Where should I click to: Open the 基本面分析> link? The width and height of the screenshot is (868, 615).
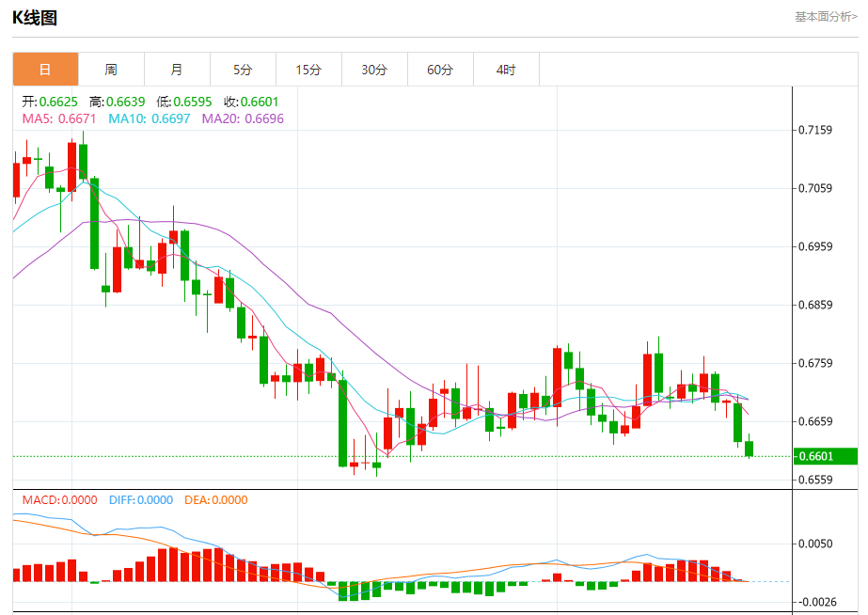tap(826, 17)
